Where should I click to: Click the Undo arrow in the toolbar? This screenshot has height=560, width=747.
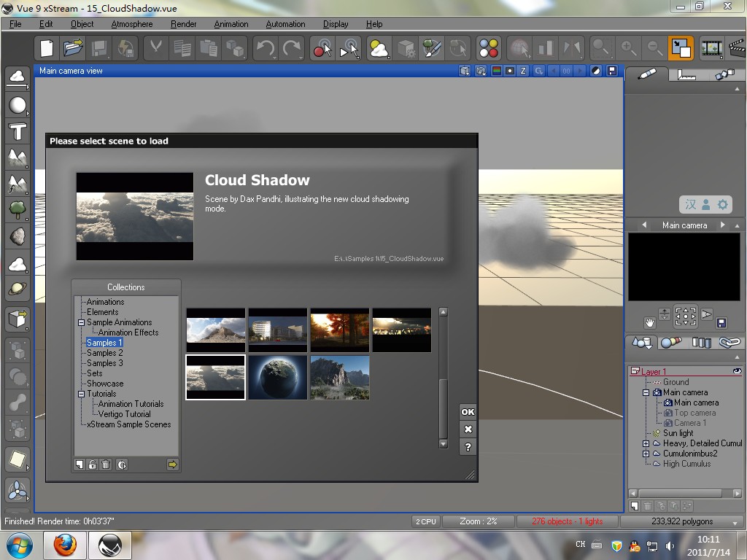265,49
